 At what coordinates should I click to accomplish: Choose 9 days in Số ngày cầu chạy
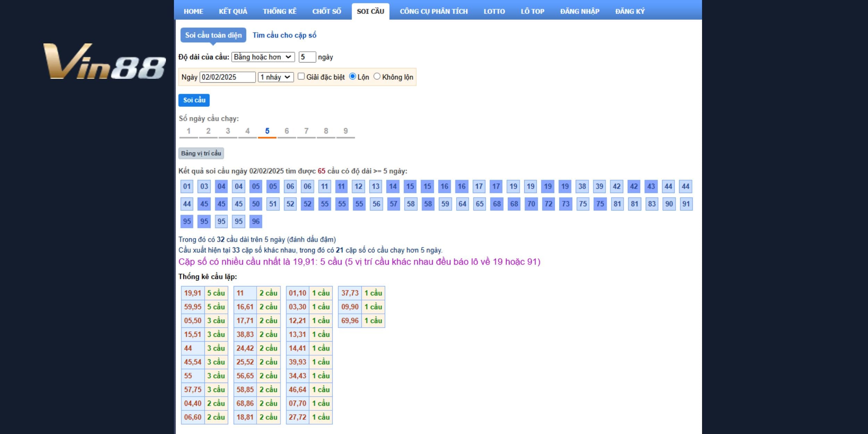pyautogui.click(x=345, y=131)
